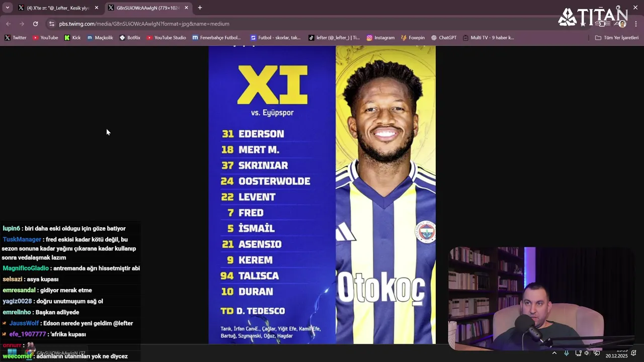Image resolution: width=644 pixels, height=362 pixels.
Task: Click the MagnificoGladio chat username
Action: point(26,268)
